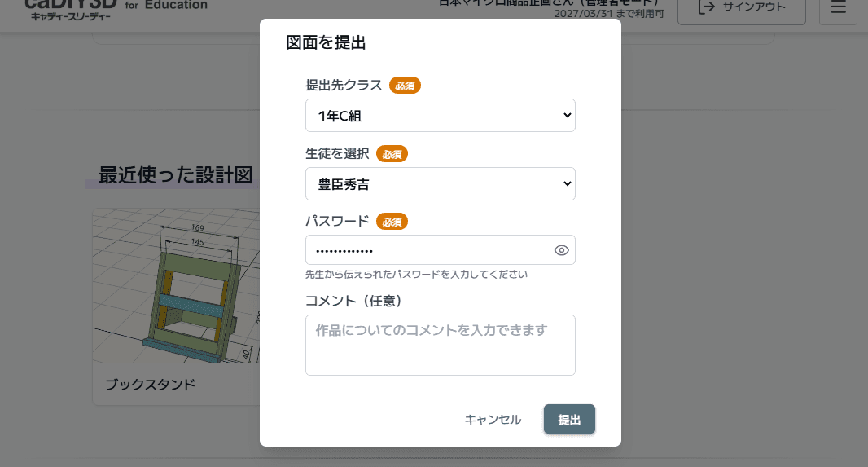Cancel the dialog with キャンセル
This screenshot has height=467, width=868.
tap(493, 420)
